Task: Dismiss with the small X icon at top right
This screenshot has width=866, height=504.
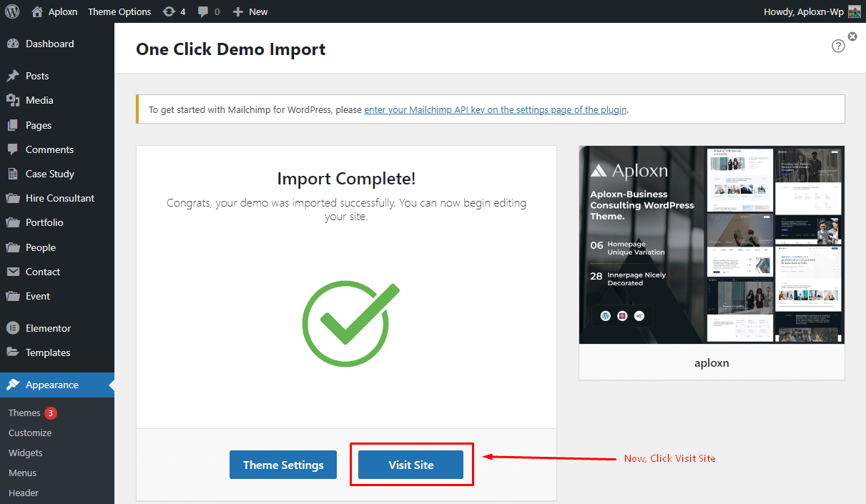Action: pos(852,36)
